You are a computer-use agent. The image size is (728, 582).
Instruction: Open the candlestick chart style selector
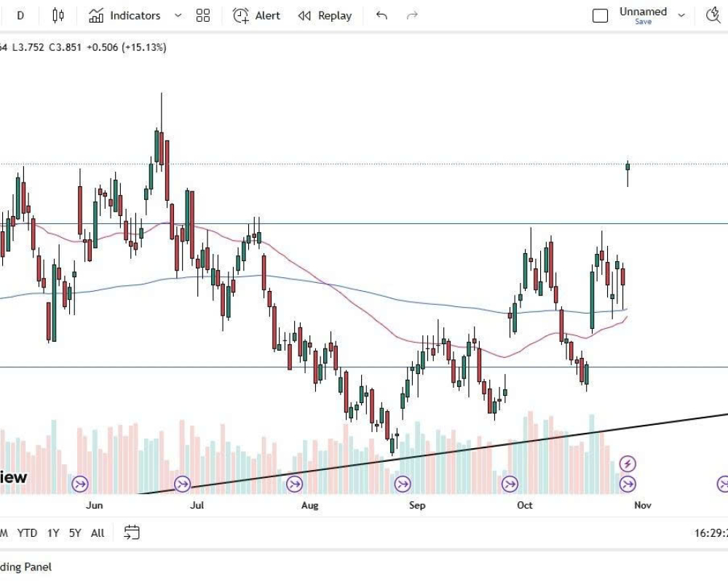(x=58, y=15)
